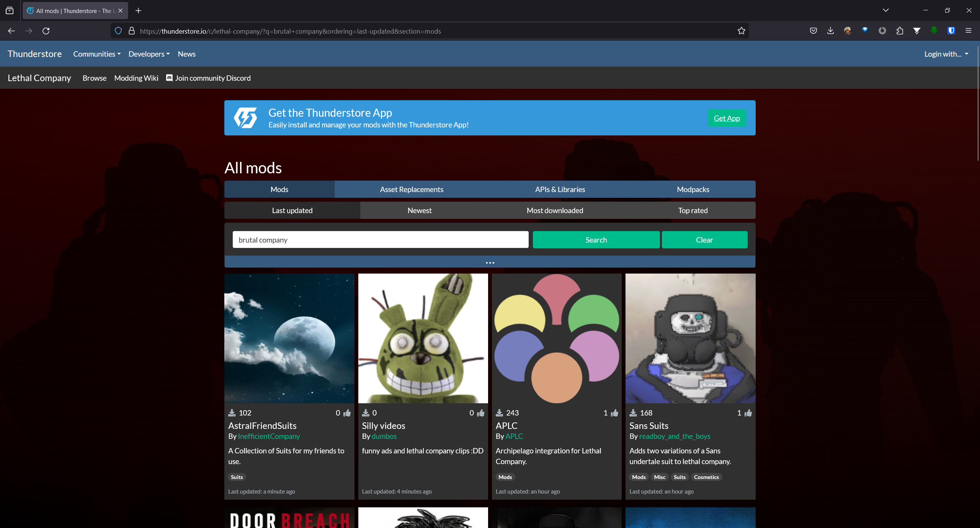The height and width of the screenshot is (528, 980).
Task: Sort by Most downloaded tab
Action: [x=555, y=210]
